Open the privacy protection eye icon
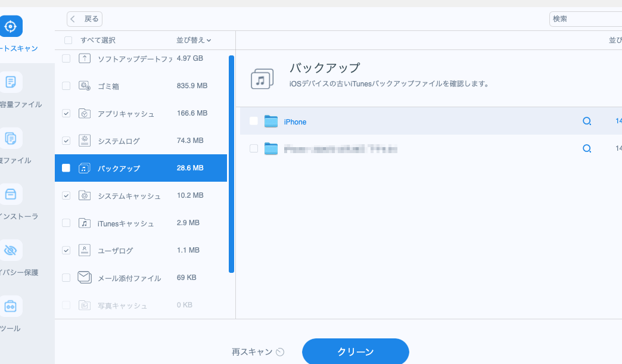 [x=11, y=250]
